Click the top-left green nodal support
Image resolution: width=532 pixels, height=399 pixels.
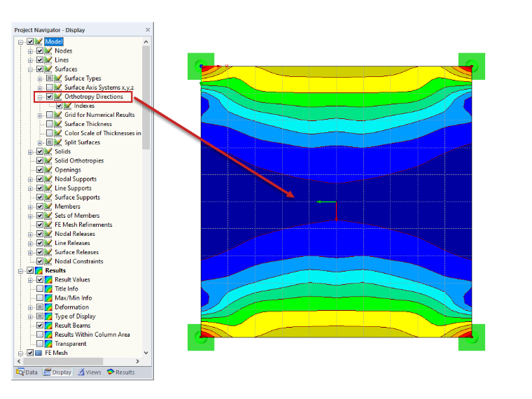(201, 66)
